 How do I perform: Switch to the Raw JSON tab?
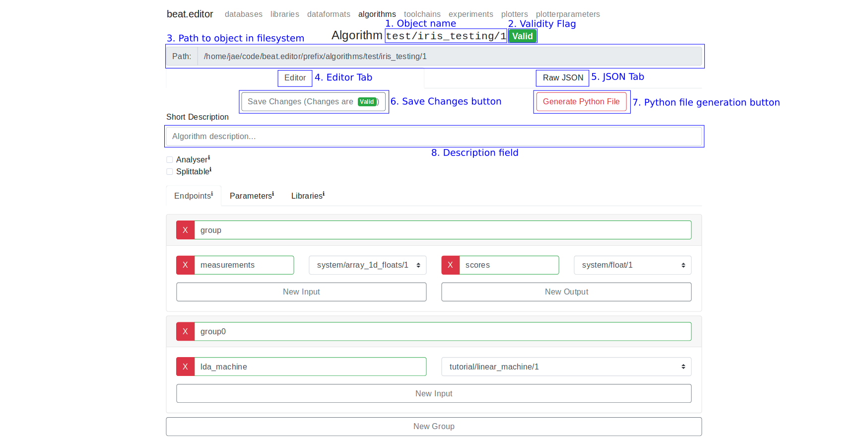point(563,78)
